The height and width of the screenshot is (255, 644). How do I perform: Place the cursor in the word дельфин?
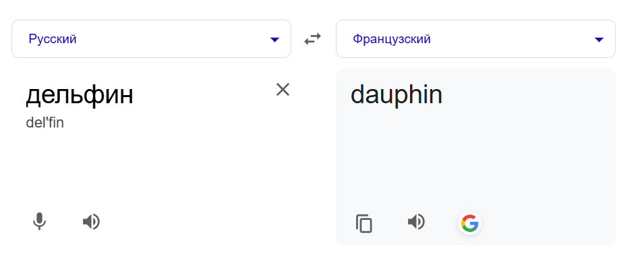[x=80, y=95]
